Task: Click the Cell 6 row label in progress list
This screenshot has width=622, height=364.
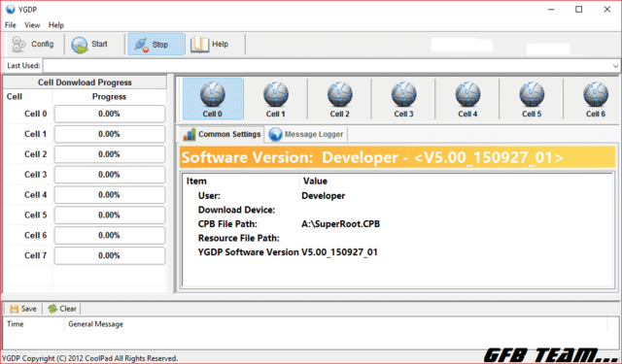Action: click(x=36, y=235)
